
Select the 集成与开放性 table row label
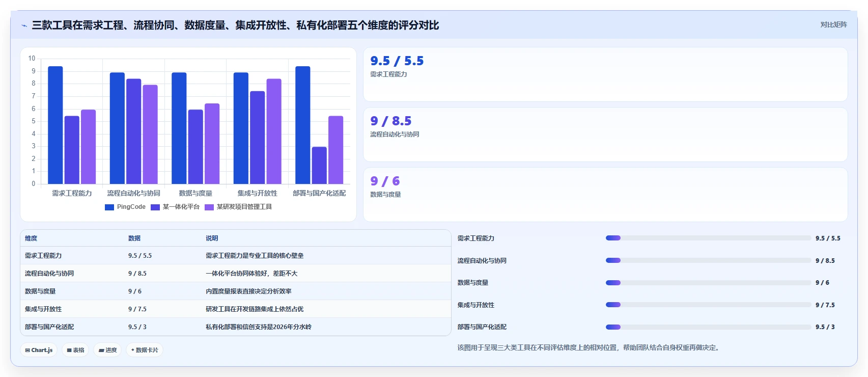coord(43,309)
